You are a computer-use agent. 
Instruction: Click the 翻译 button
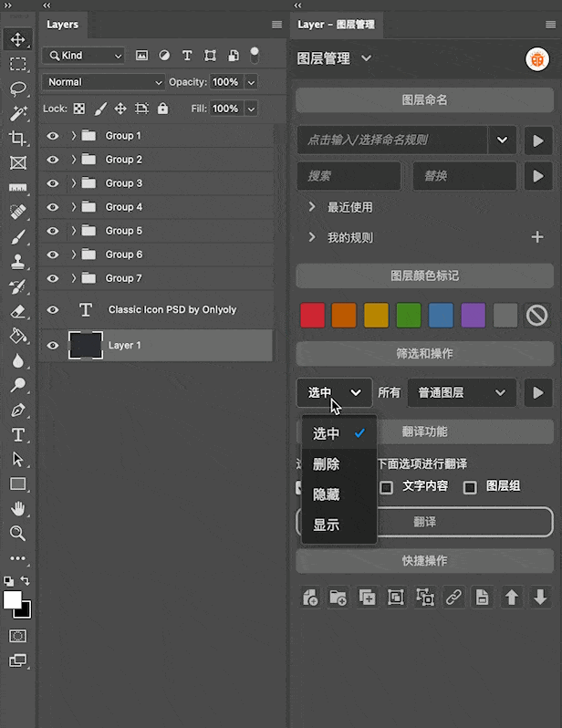(x=424, y=522)
